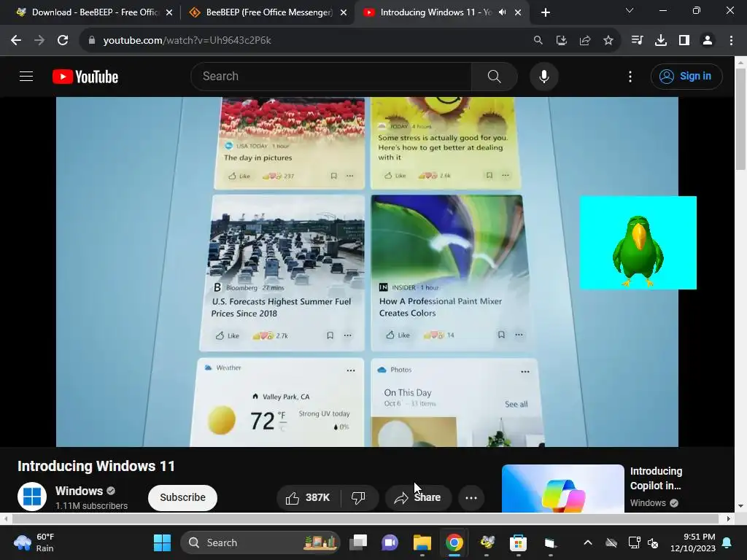Click the Share button
747x560 pixels.
tap(418, 498)
